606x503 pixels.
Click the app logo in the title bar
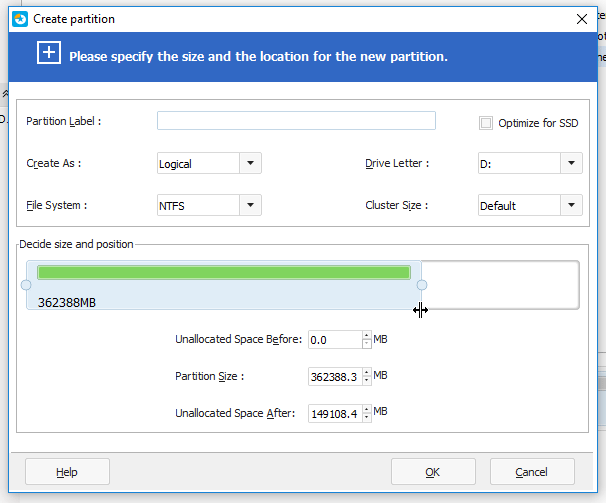click(x=19, y=18)
